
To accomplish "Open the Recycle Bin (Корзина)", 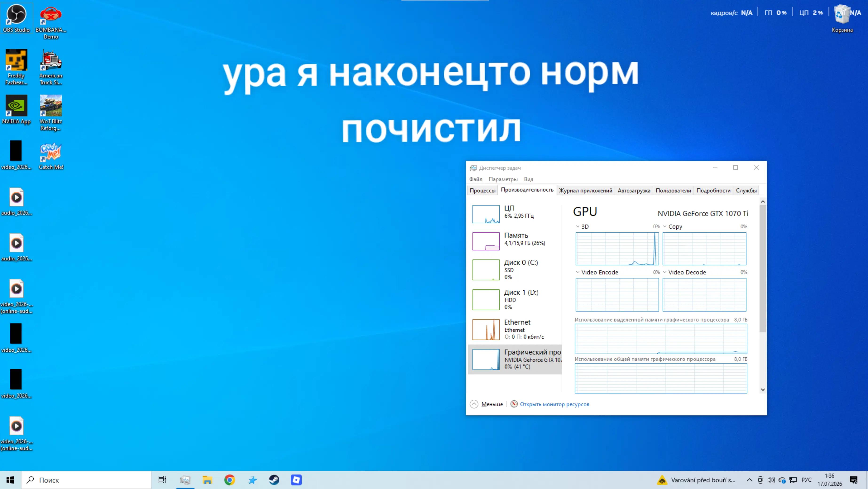I will coord(842,19).
